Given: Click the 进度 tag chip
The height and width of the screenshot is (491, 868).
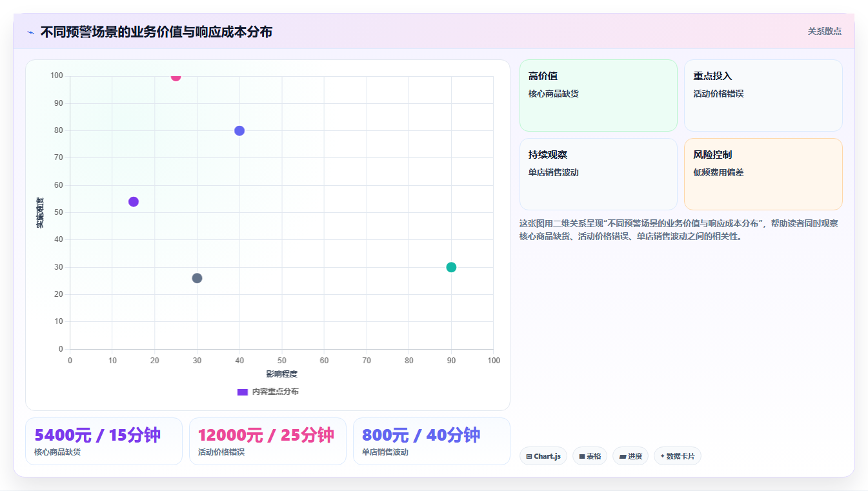Looking at the screenshot, I should click(x=631, y=456).
